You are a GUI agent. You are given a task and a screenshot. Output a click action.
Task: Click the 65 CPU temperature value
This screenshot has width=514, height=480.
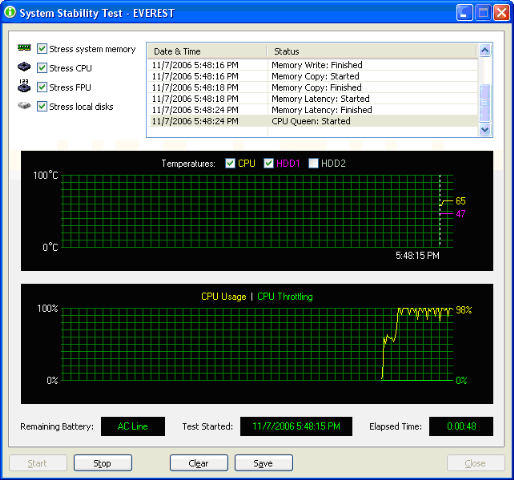click(460, 201)
